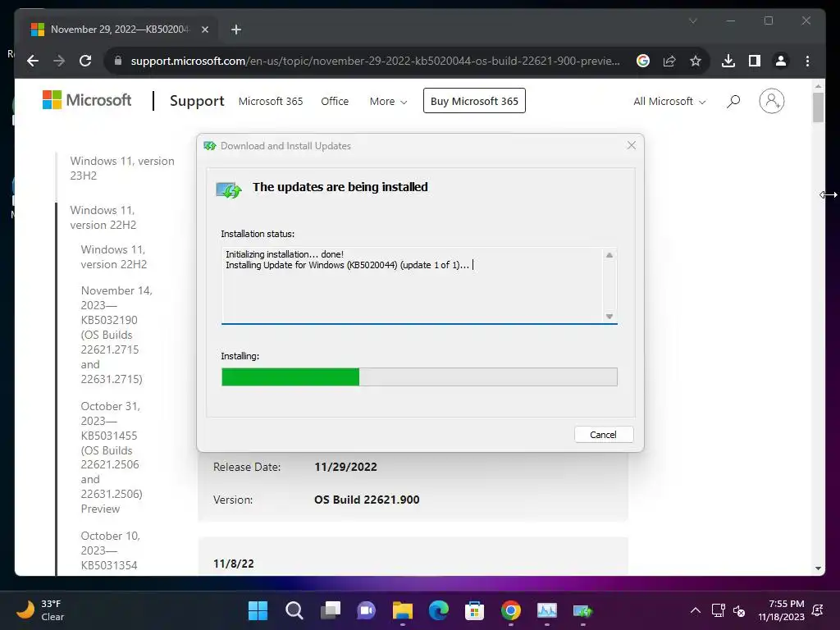Open November 14, 2023—KB5032190 link

pyautogui.click(x=116, y=335)
